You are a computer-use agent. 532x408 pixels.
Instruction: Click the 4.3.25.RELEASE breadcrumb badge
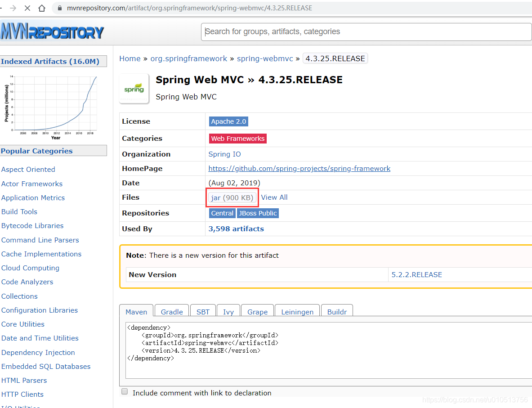pos(335,59)
